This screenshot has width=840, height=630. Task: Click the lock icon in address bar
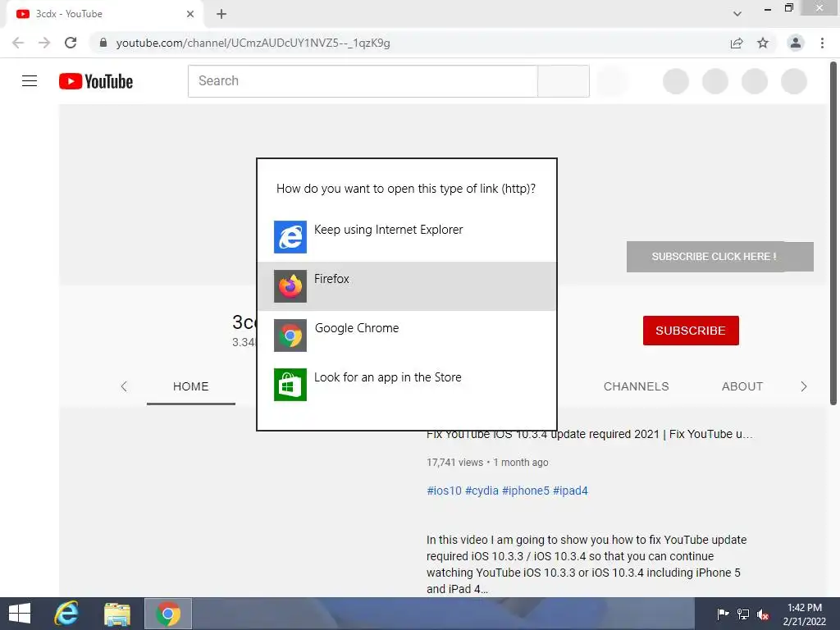(103, 43)
